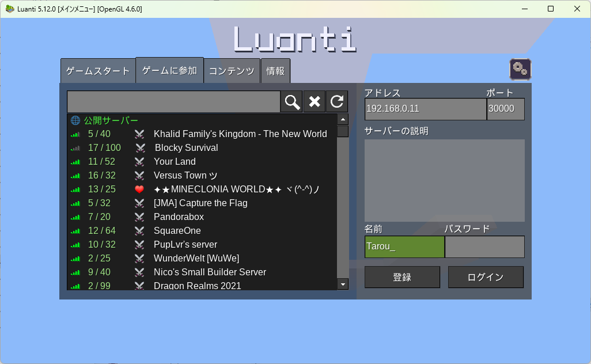Viewport: 591px width, 364px height.
Task: Click the swords icon beside SquareOne
Action: pos(139,230)
